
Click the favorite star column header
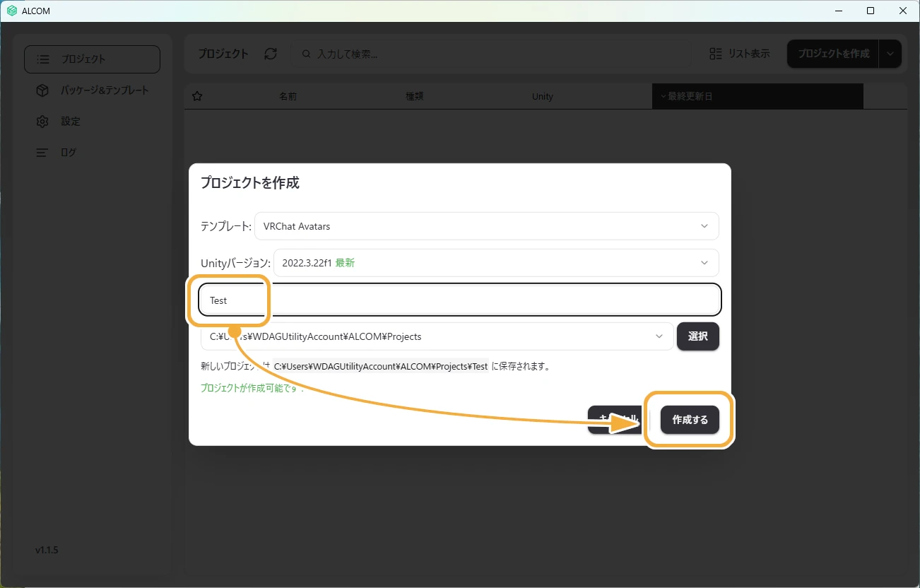pyautogui.click(x=197, y=96)
